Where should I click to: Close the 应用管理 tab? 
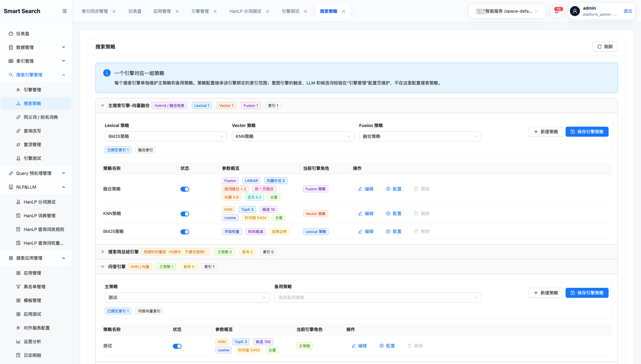(x=177, y=11)
